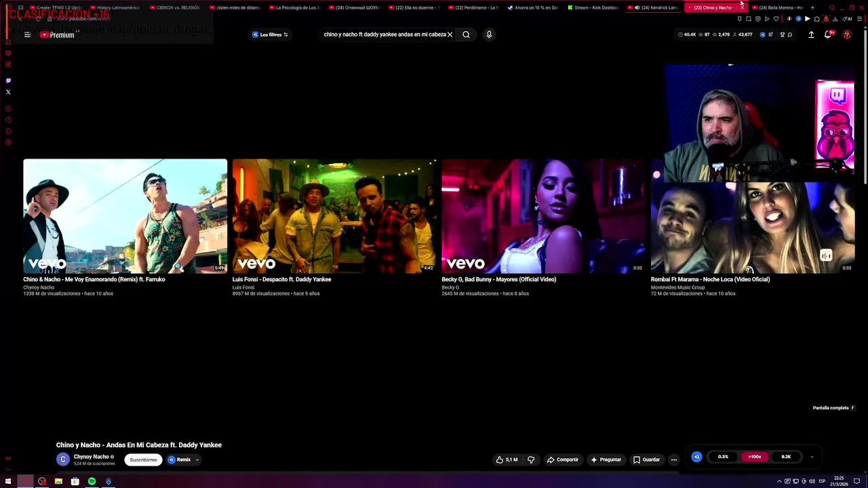Clear the search box with the X
Screen dimensions: 868x488
(450, 35)
